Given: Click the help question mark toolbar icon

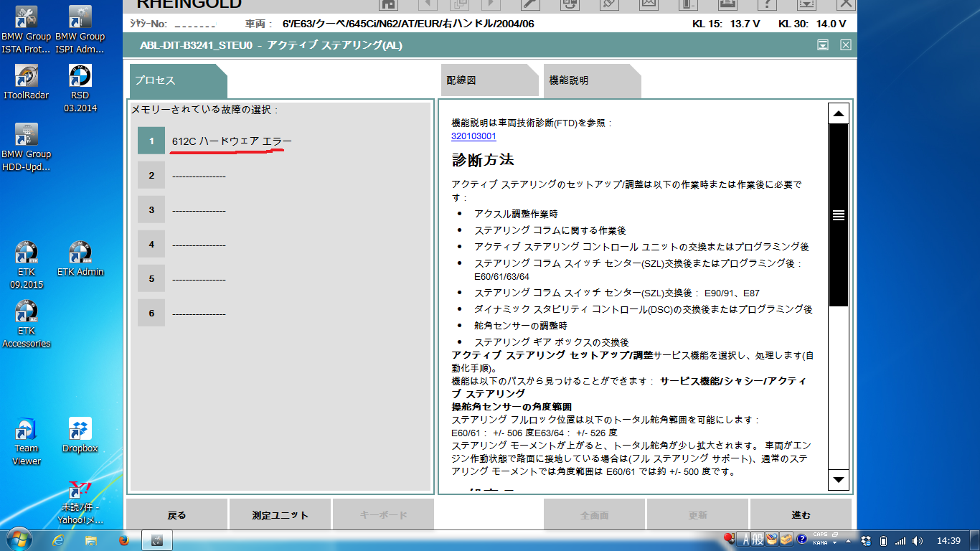Looking at the screenshot, I should point(766,4).
